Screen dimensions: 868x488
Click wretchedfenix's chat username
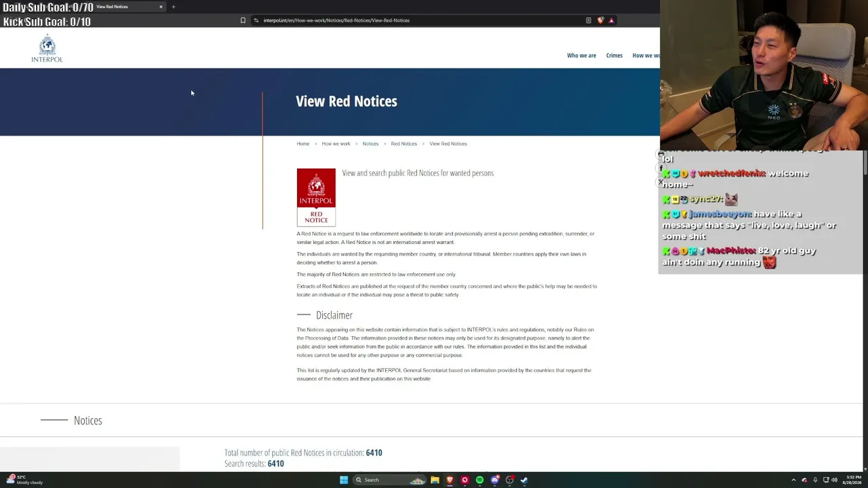[732, 174]
